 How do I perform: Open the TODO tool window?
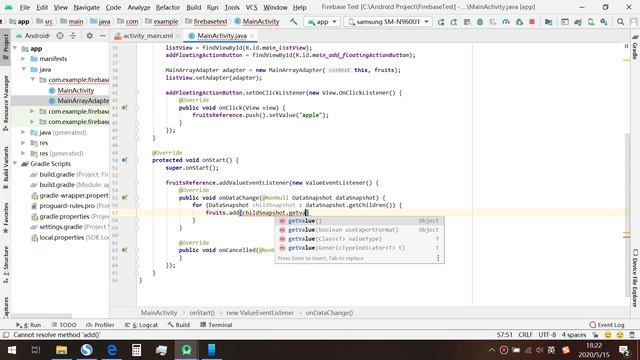click(64, 325)
